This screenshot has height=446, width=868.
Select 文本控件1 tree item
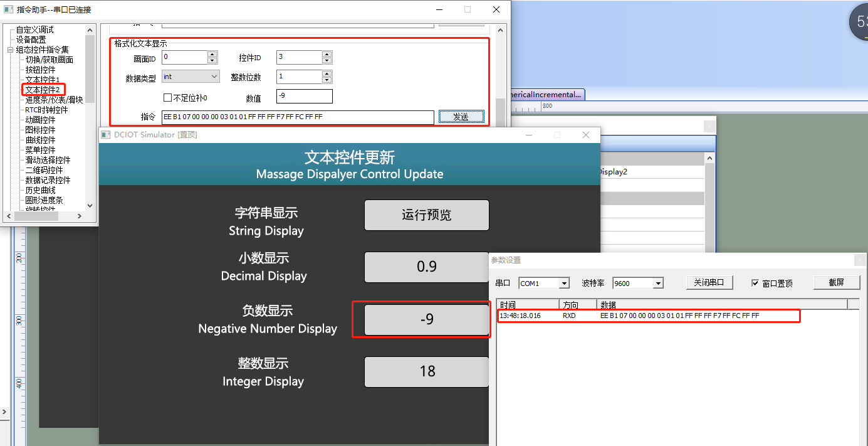tap(43, 80)
